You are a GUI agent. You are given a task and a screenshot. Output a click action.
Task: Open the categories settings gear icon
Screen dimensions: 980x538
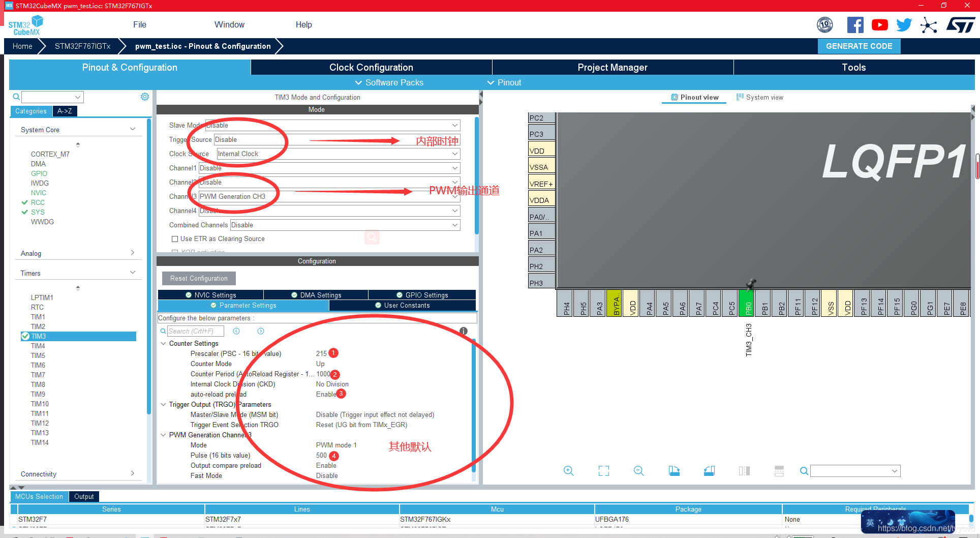(145, 97)
